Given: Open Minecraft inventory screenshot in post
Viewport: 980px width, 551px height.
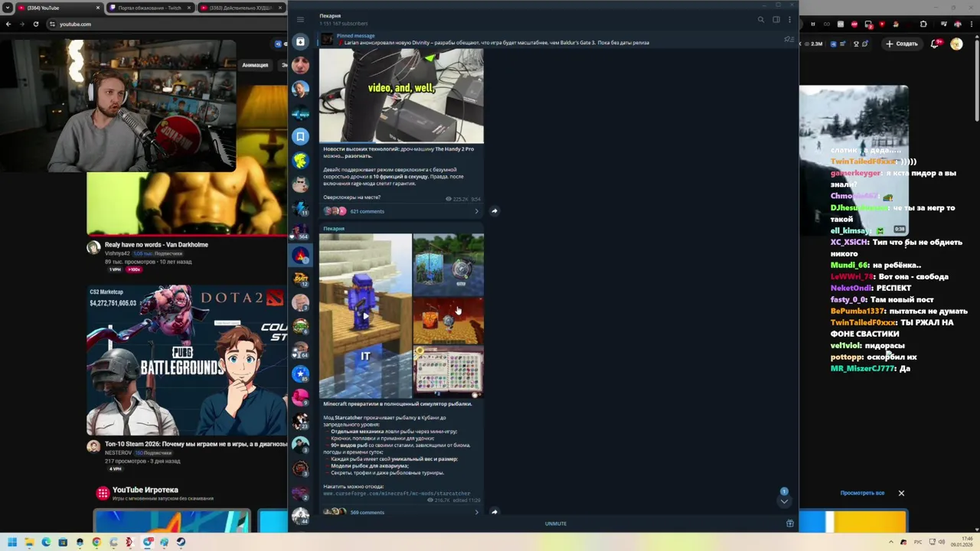Looking at the screenshot, I should pyautogui.click(x=449, y=372).
